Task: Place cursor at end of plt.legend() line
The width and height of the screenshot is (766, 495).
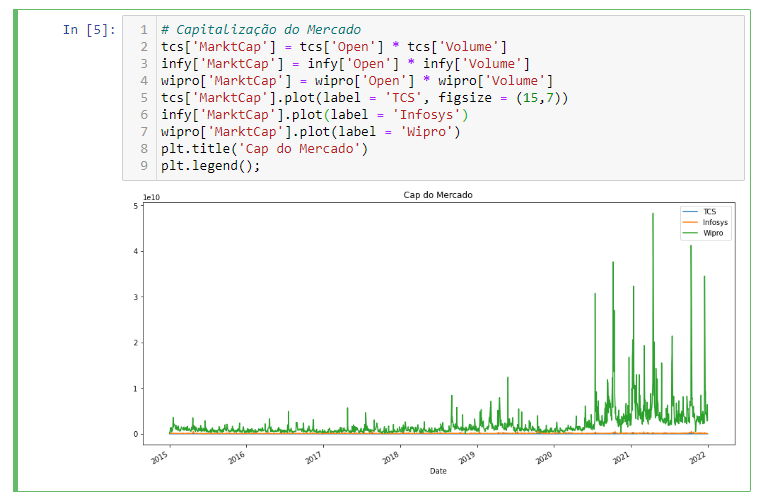Action: tap(261, 165)
